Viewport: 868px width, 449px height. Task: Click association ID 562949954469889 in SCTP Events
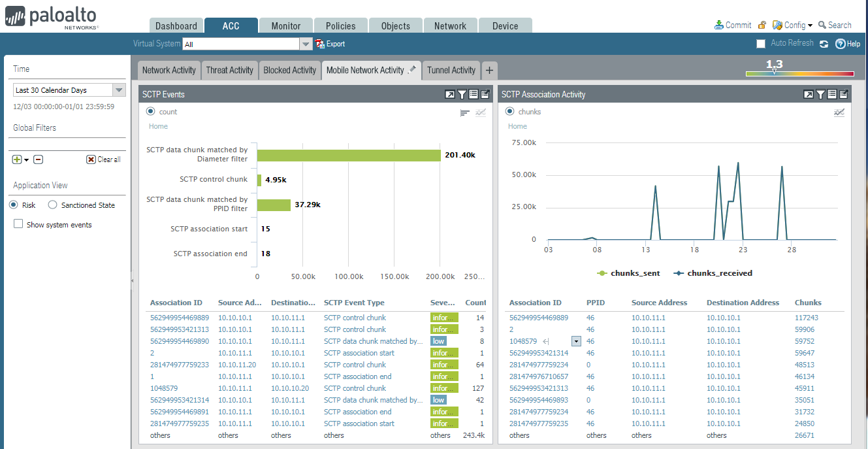(x=180, y=318)
